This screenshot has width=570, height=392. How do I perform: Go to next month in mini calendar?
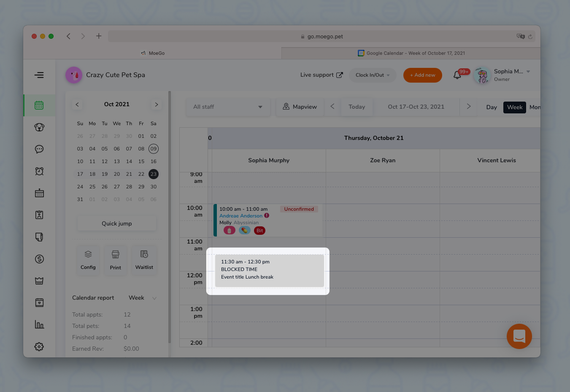coord(157,105)
